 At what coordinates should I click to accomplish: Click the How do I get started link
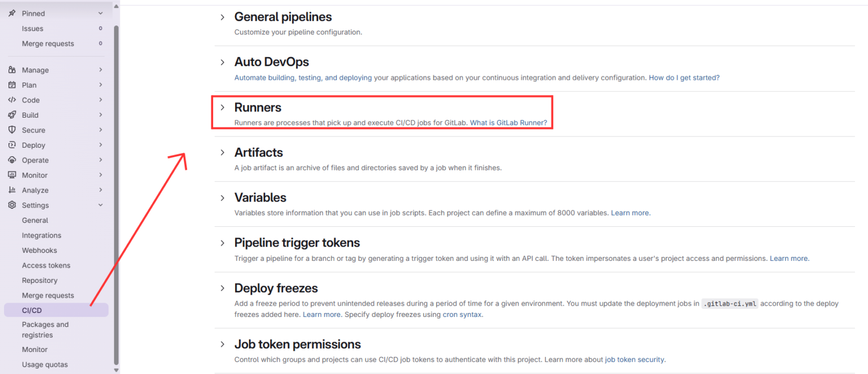pos(684,78)
